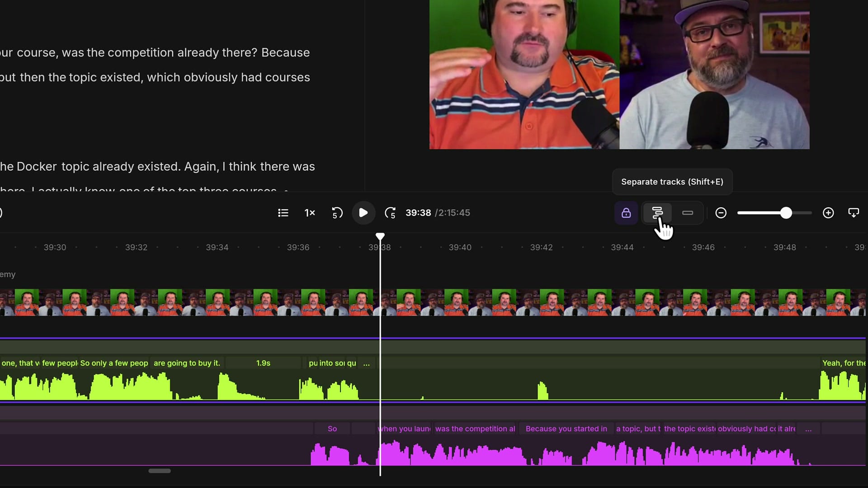Select the 'are going to buy it.' clip

tap(187, 363)
